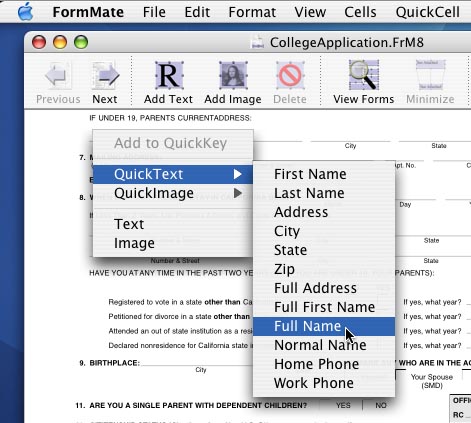Select Home Phone in the submenu

[x=324, y=364]
